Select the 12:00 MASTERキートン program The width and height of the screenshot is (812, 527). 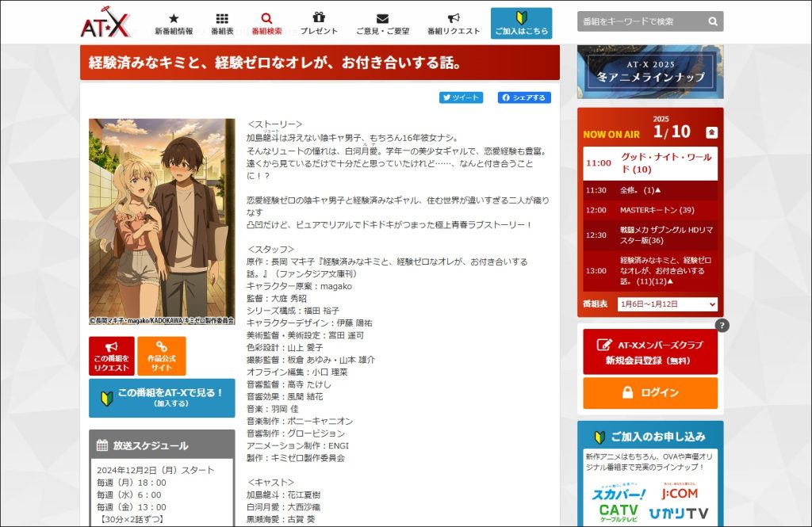pyautogui.click(x=650, y=210)
